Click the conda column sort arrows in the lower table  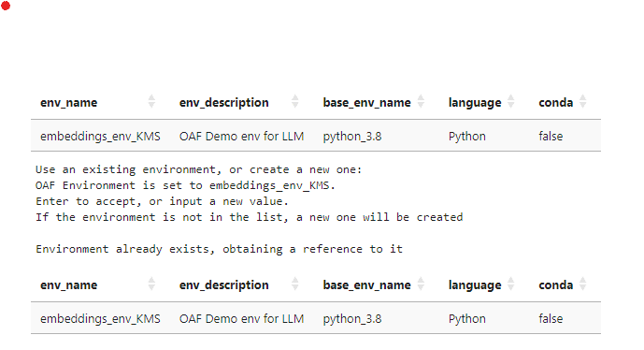(583, 284)
